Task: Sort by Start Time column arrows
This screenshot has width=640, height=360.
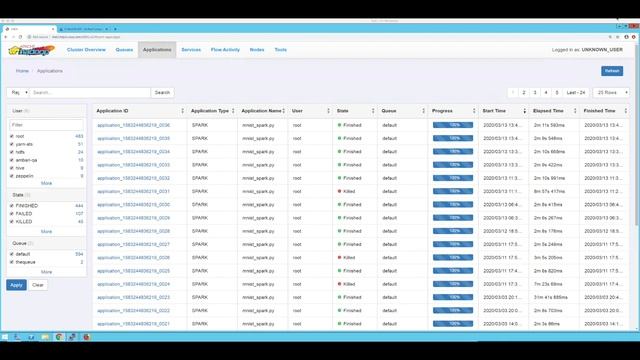Action: pyautogui.click(x=524, y=111)
